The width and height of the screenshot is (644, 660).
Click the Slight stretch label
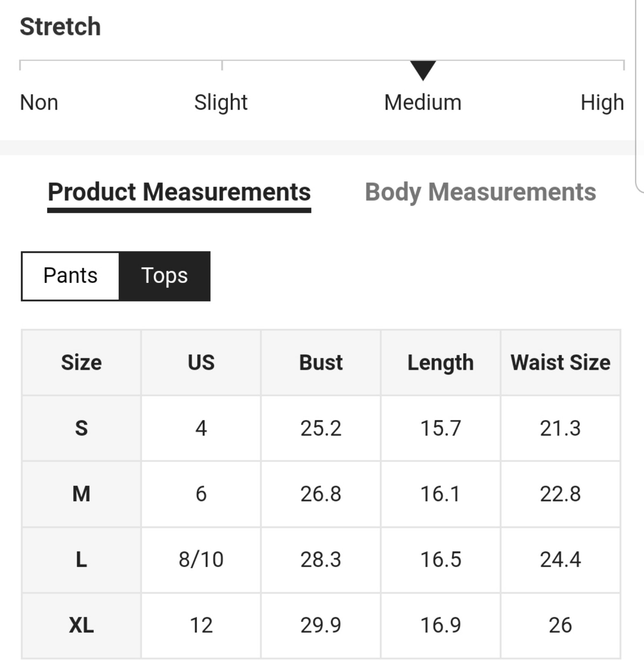click(221, 103)
